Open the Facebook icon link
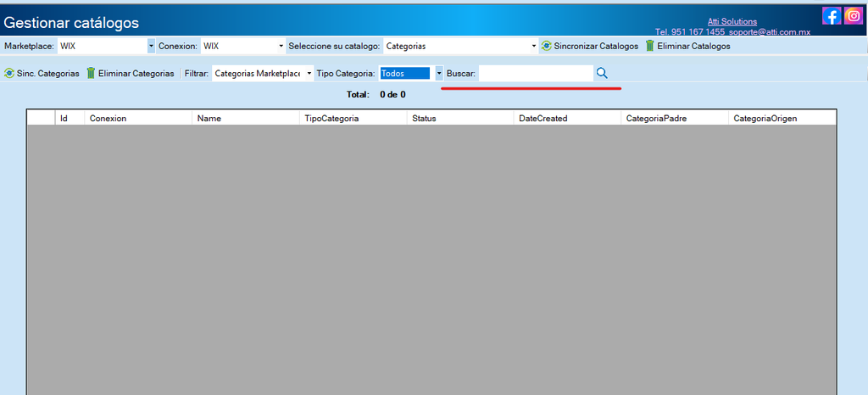 (x=832, y=15)
